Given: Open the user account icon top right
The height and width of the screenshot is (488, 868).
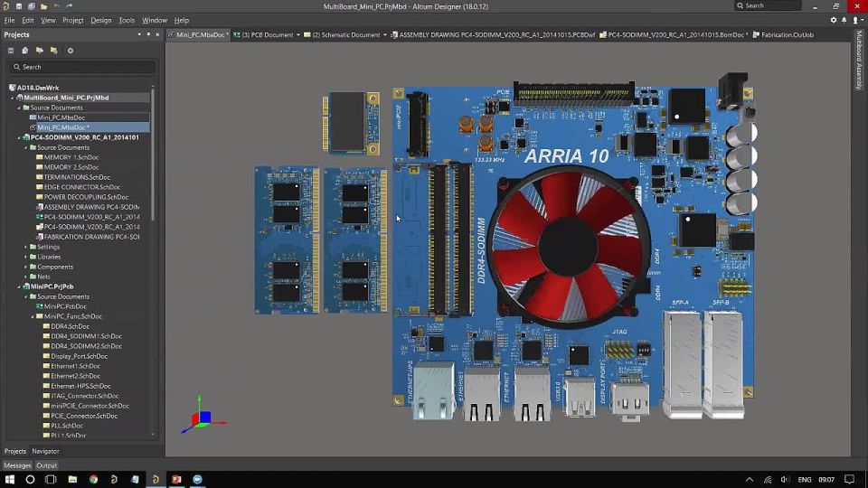Looking at the screenshot, I should pos(856,20).
